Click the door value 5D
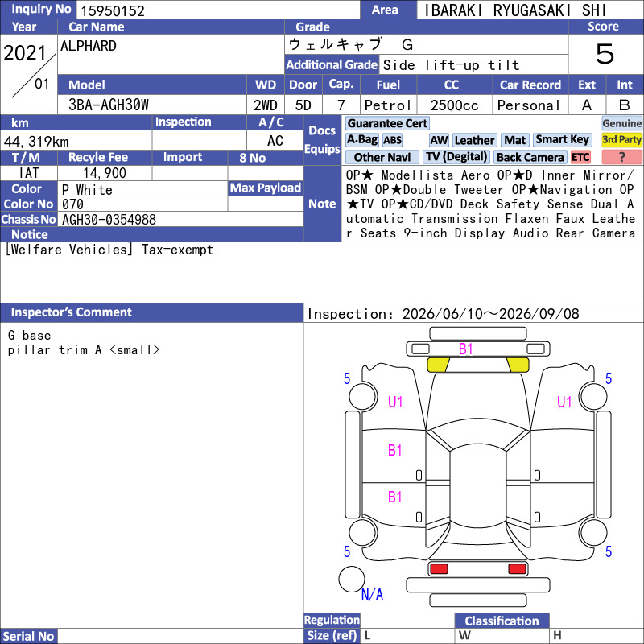Viewport: 644px width, 644px height. pos(303,105)
